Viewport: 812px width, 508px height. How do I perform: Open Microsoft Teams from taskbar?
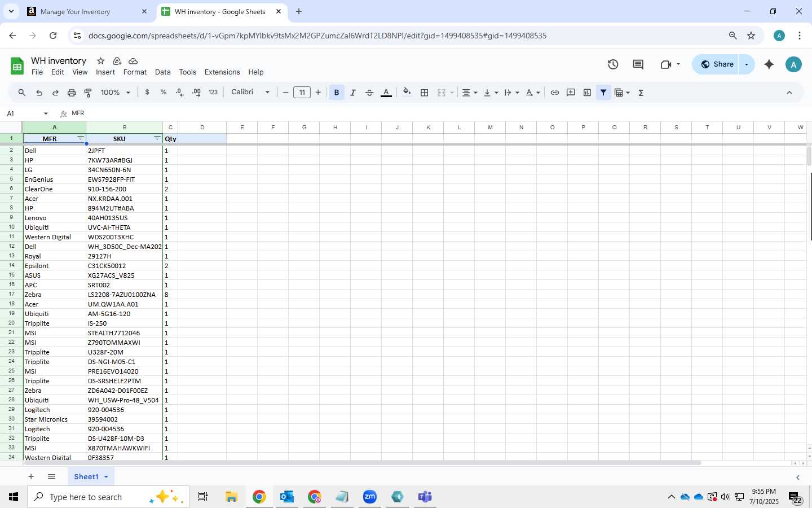click(x=425, y=497)
